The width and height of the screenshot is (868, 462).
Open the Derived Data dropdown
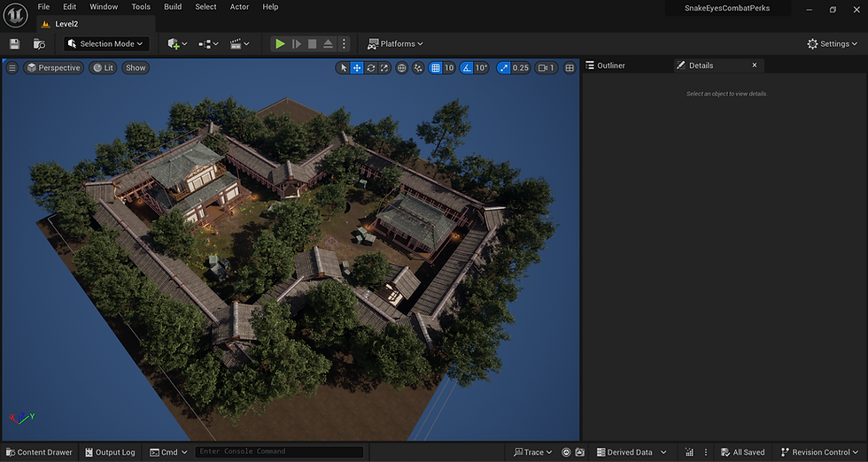(631, 452)
